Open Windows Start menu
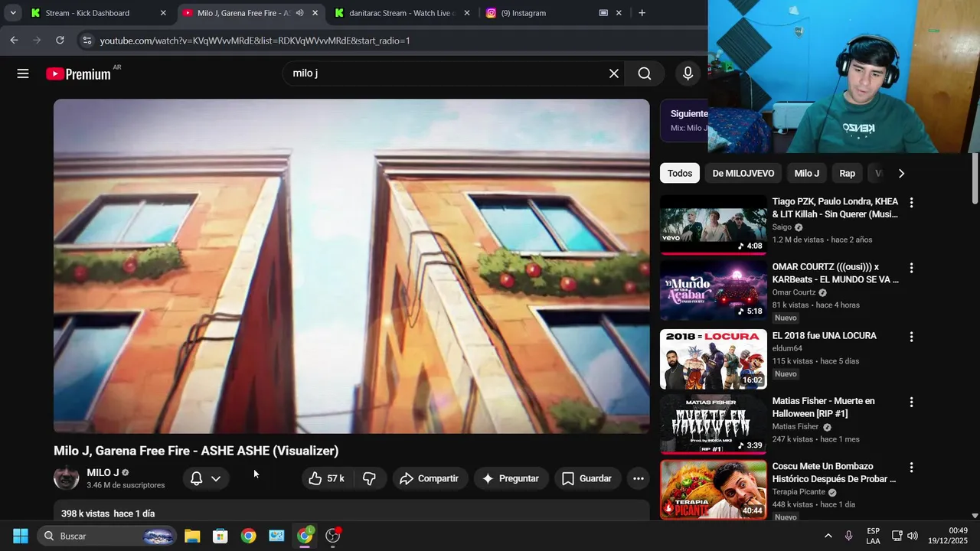 click(21, 536)
